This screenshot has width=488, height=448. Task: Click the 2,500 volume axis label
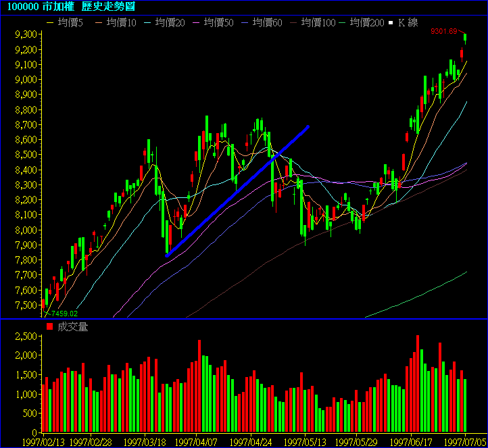tap(26, 337)
